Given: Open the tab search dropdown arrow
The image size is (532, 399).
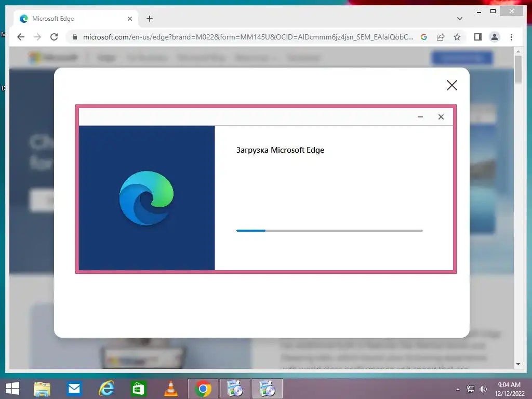Looking at the screenshot, I should pos(460,19).
